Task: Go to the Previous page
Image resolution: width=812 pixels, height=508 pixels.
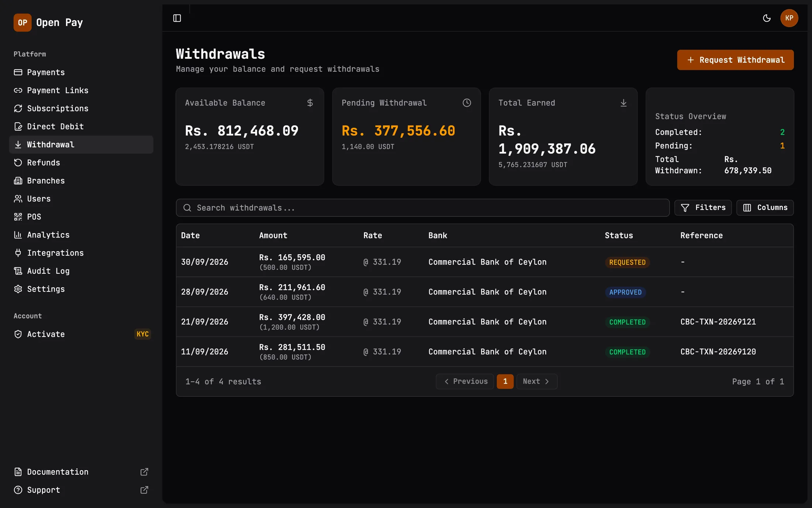Action: 465,381
